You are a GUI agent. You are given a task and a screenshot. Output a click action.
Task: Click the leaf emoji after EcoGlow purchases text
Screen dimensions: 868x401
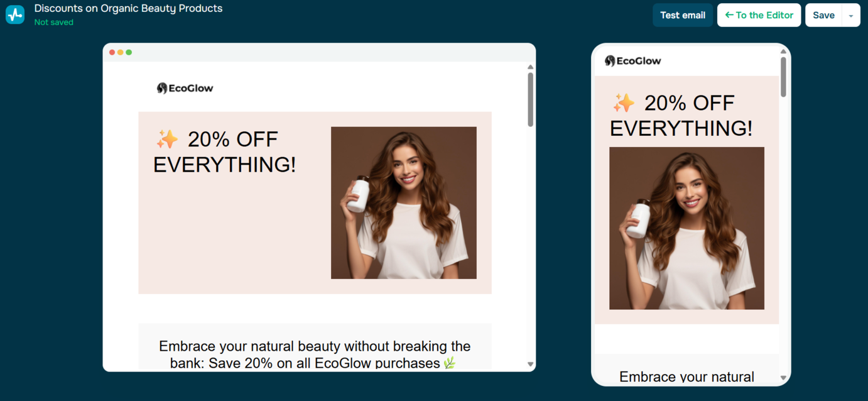coord(449,363)
